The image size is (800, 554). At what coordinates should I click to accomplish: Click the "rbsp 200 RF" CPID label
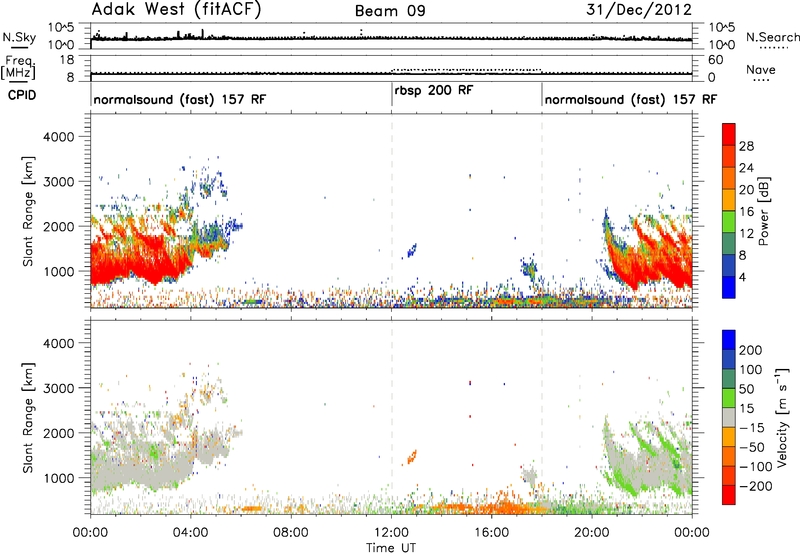pos(434,90)
